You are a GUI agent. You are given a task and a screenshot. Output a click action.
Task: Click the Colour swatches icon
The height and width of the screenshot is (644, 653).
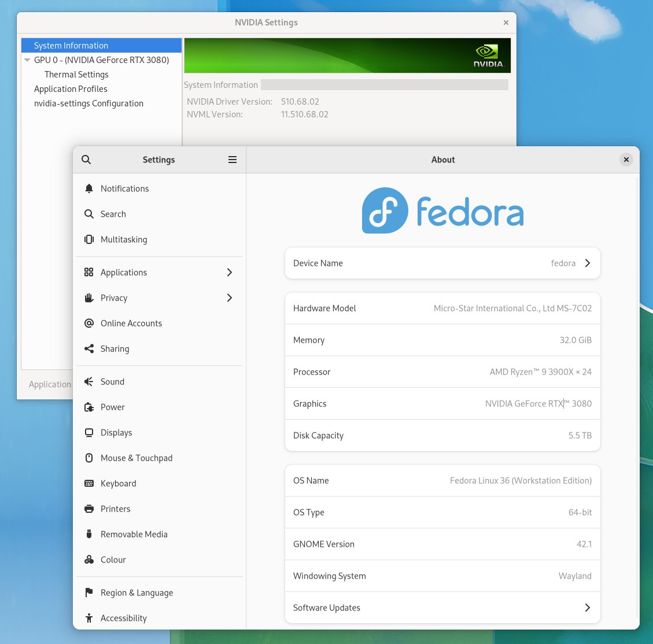(88, 560)
